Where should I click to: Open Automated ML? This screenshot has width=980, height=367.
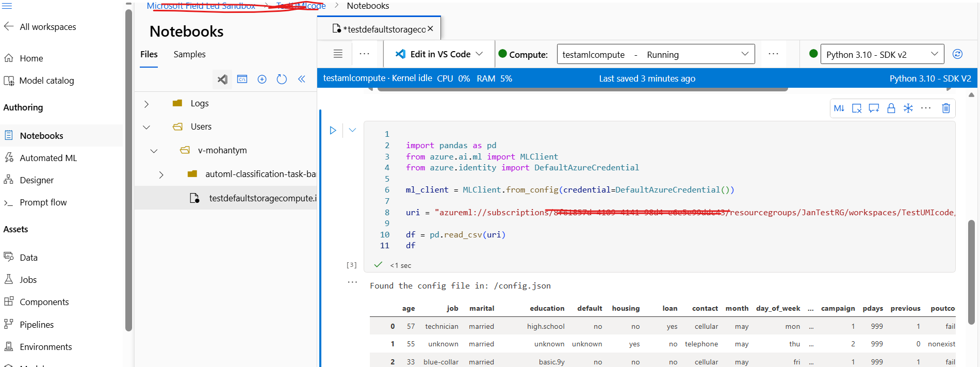pos(40,158)
